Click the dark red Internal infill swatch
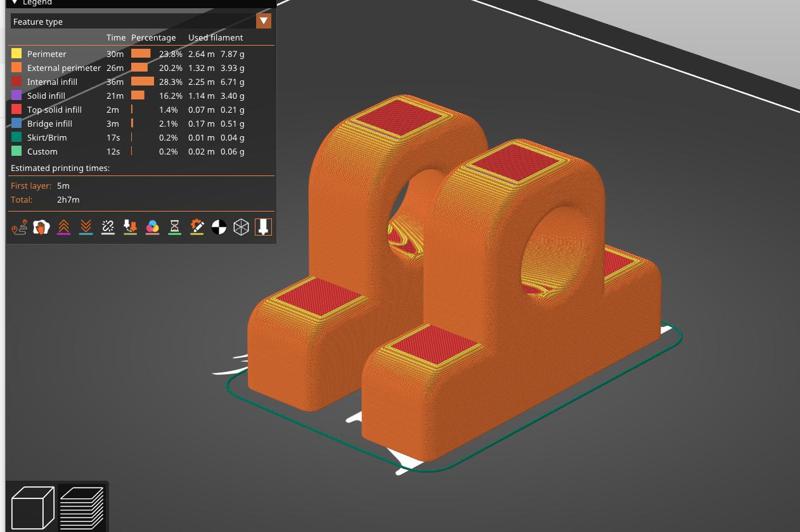This screenshot has width=800, height=532. [17, 82]
